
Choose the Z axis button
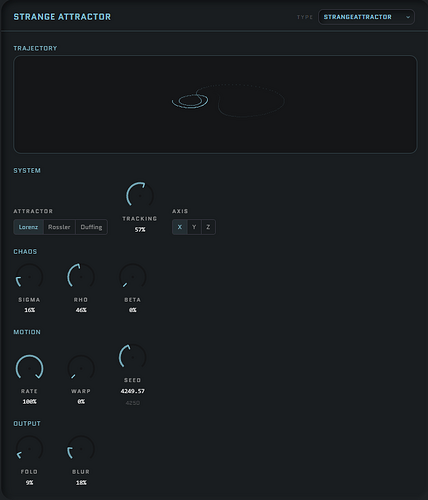208,227
